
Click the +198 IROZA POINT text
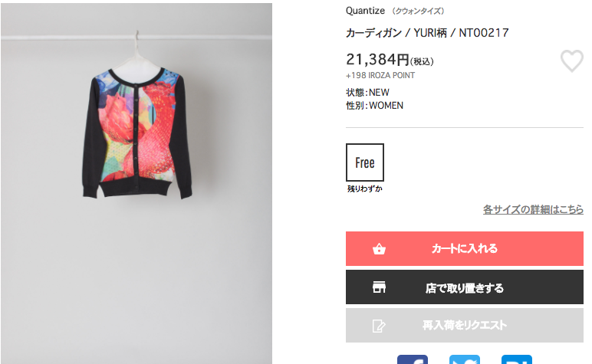coord(380,75)
